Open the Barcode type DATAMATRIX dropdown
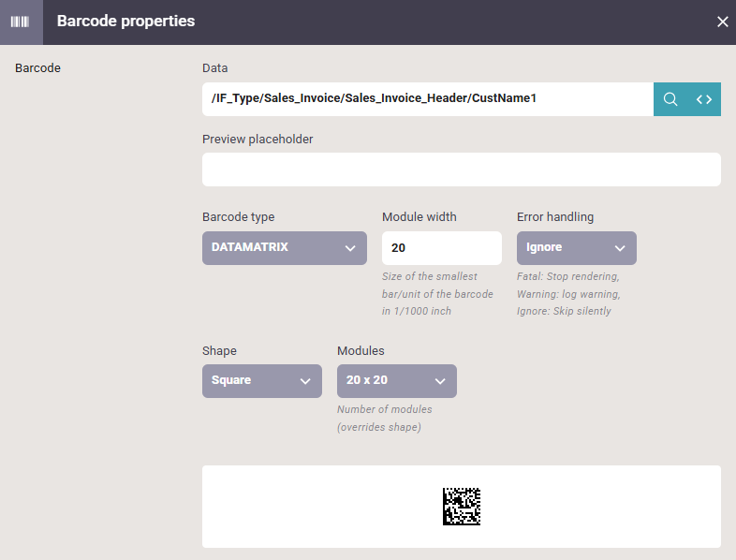The height and width of the screenshot is (560, 736). 285,248
